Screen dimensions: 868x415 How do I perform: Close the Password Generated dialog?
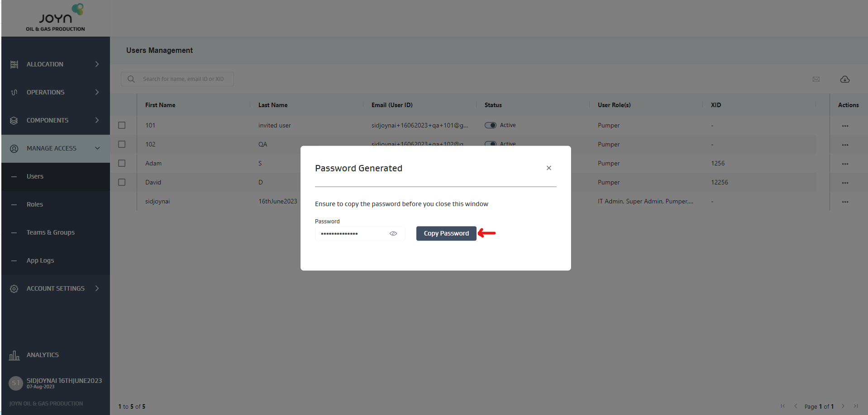pos(548,168)
